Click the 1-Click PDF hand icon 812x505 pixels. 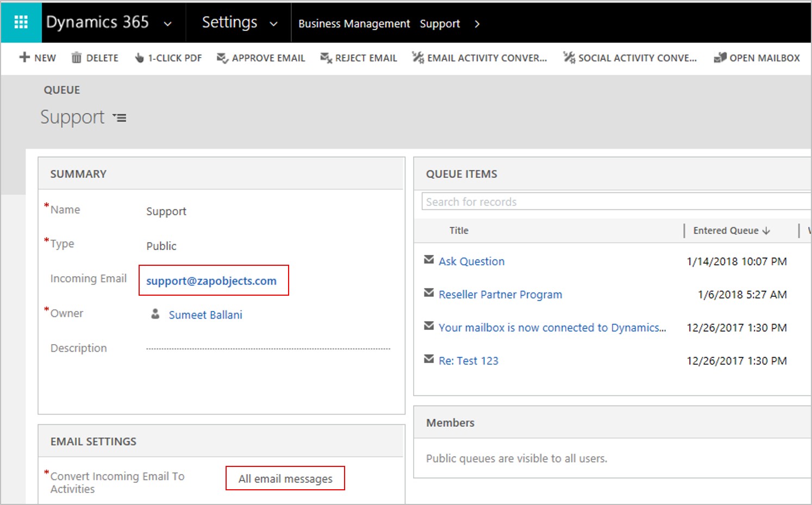pyautogui.click(x=139, y=57)
